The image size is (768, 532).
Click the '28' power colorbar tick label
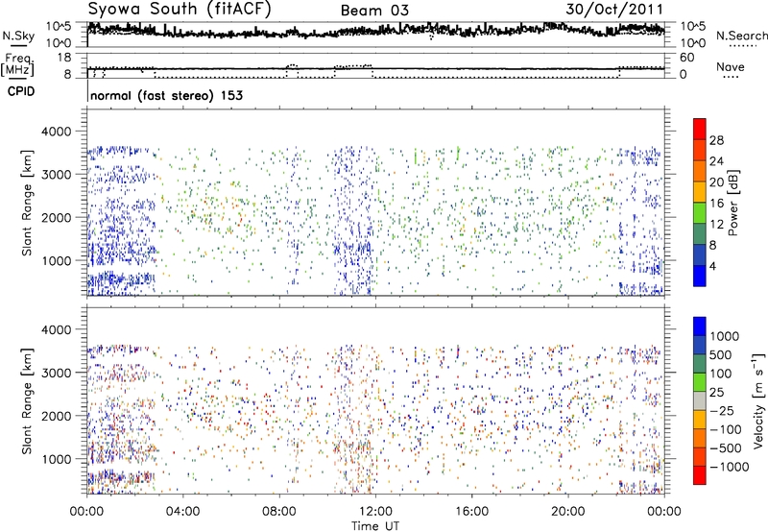pos(716,140)
